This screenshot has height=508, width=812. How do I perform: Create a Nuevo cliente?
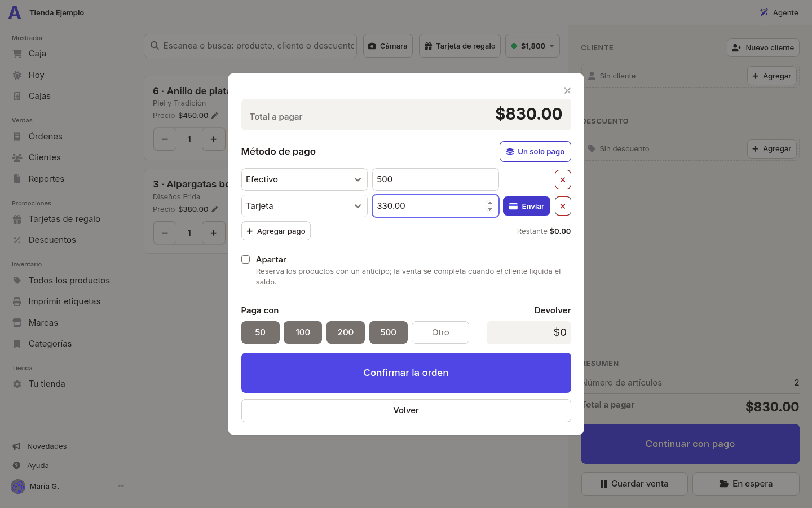763,48
